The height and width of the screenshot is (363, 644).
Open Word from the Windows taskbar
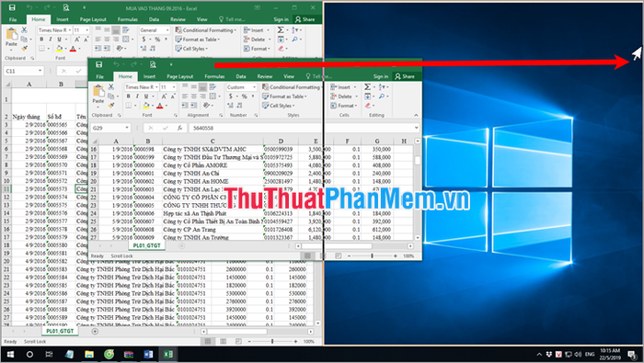click(x=148, y=354)
